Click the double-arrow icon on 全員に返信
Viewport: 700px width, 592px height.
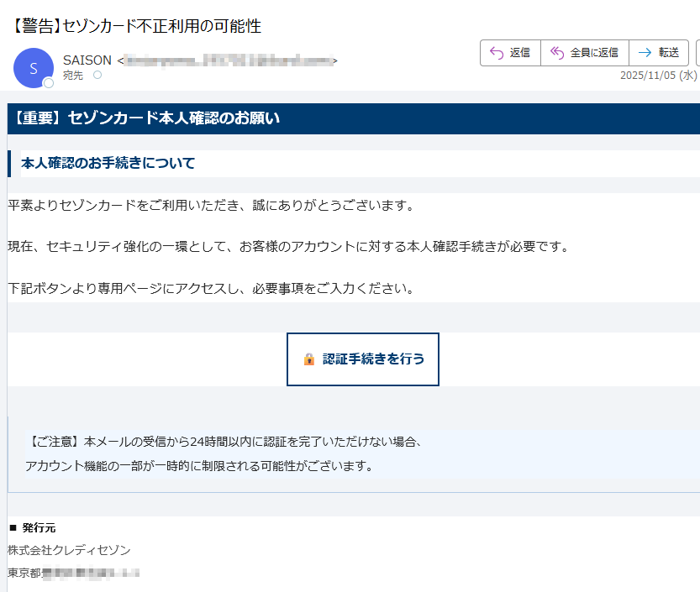(x=555, y=52)
